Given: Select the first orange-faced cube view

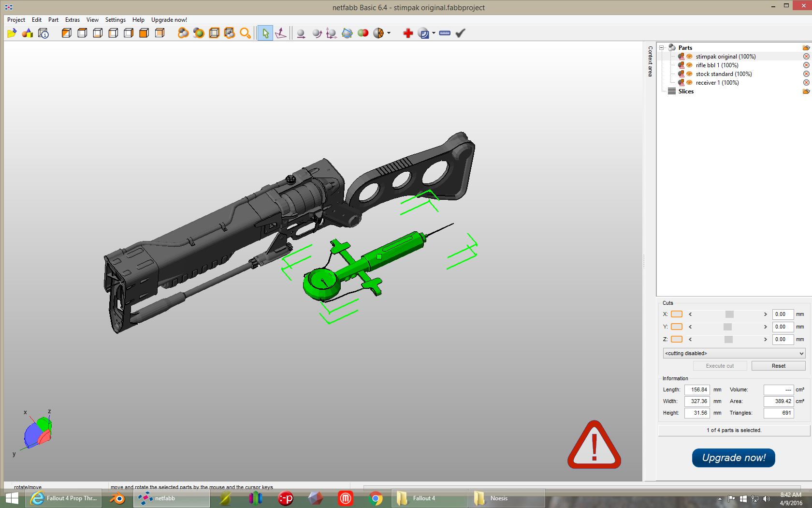Looking at the screenshot, I should click(x=67, y=33).
